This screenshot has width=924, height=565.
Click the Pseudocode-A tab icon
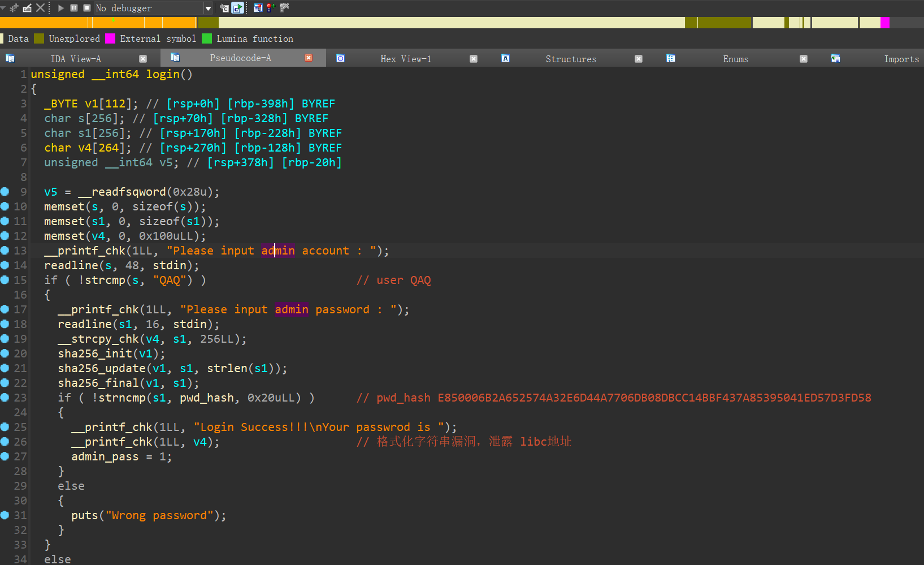point(175,58)
